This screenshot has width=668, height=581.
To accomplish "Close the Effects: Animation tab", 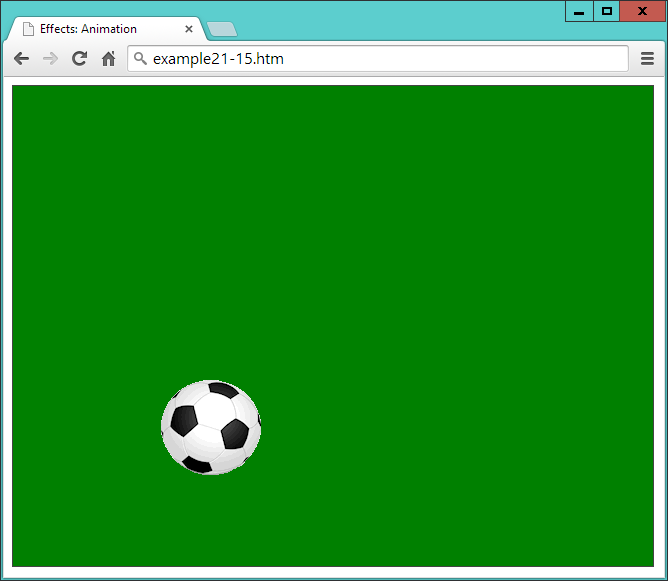I will click(x=189, y=29).
